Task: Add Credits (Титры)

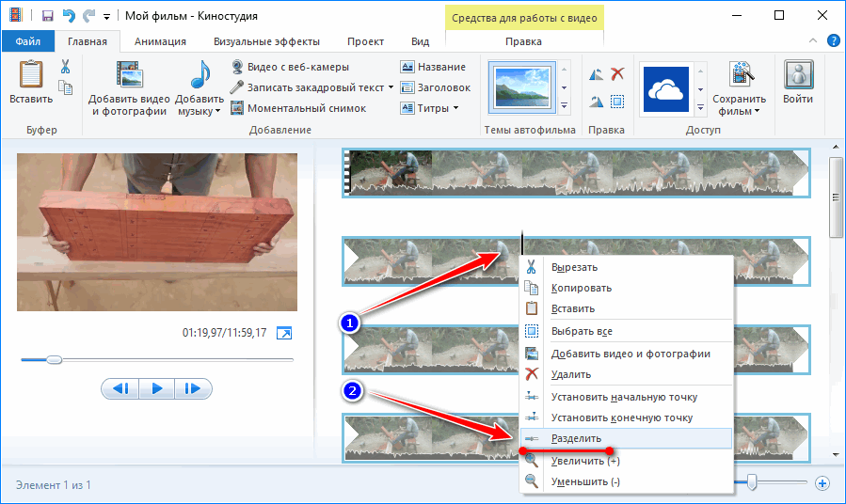Action: [425, 108]
